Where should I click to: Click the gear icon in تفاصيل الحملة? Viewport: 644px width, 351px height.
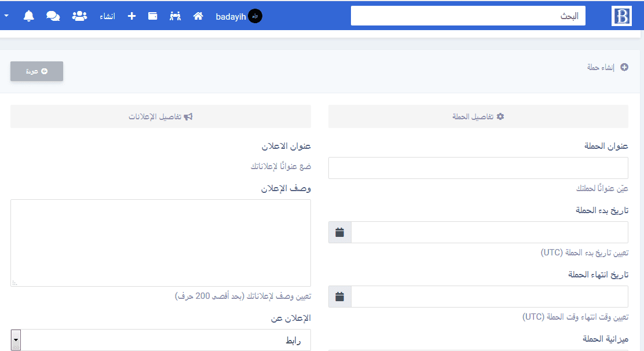tap(500, 116)
